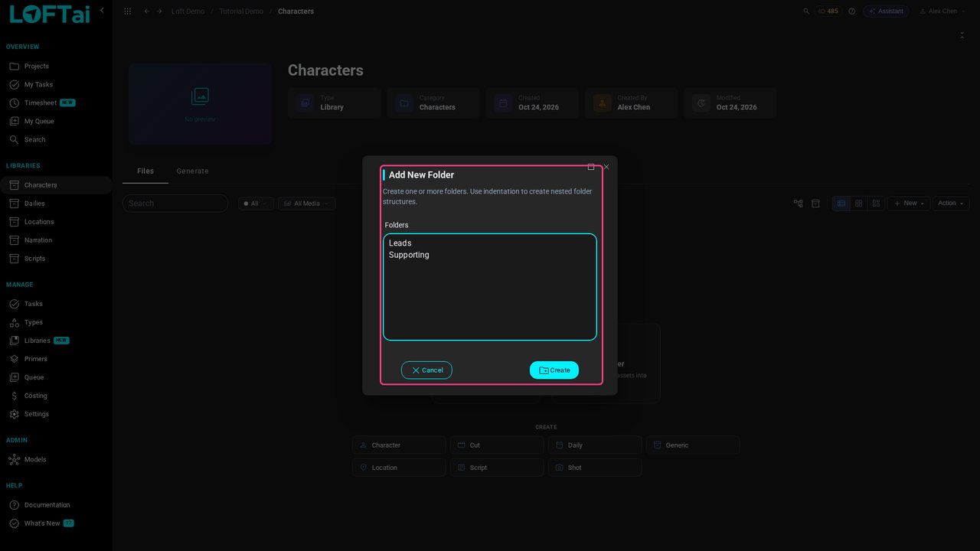Switch to the Generate tab

tap(192, 171)
